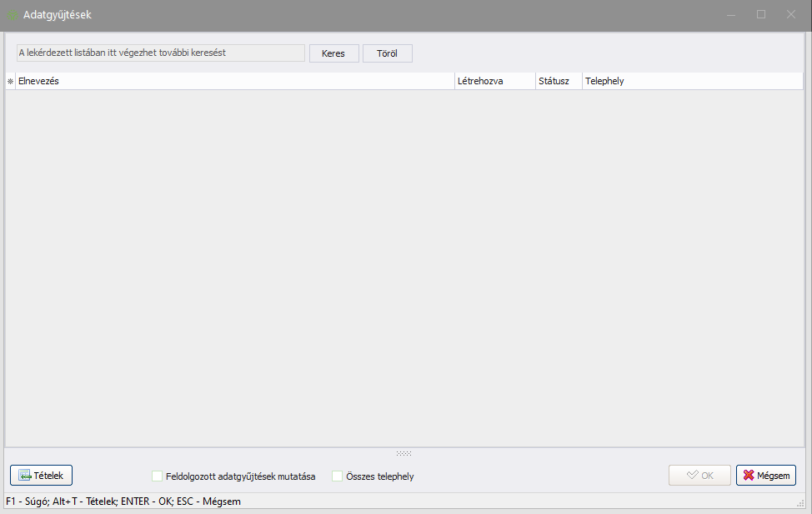Open the column chooser asterisk icon
Viewport: 812px width, 514px height.
[x=11, y=82]
